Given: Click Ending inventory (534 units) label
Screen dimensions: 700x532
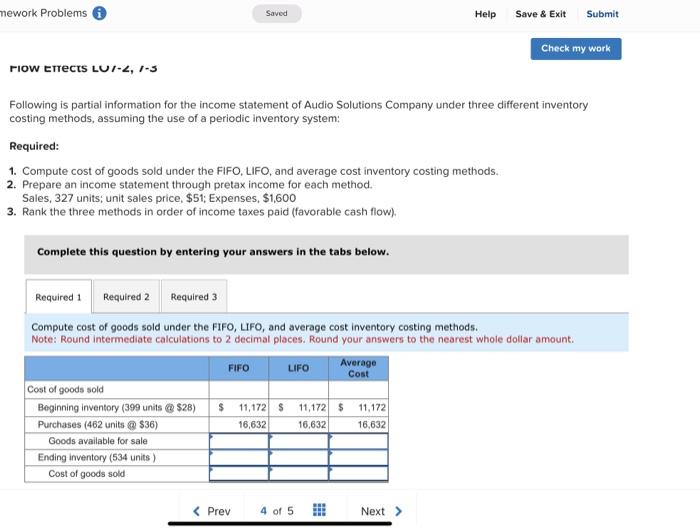Looking at the screenshot, I should pyautogui.click(x=97, y=457).
